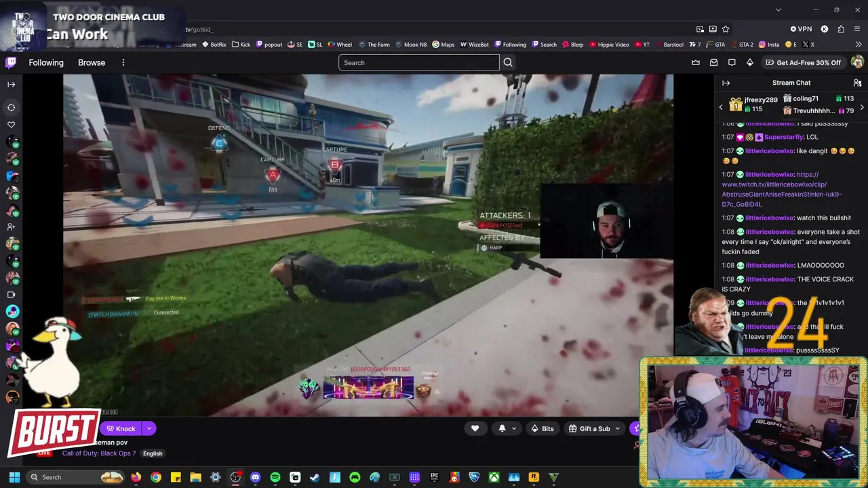This screenshot has width=868, height=488.
Task: Open Call of Duty: Black Ops 7 category link
Action: (x=99, y=453)
